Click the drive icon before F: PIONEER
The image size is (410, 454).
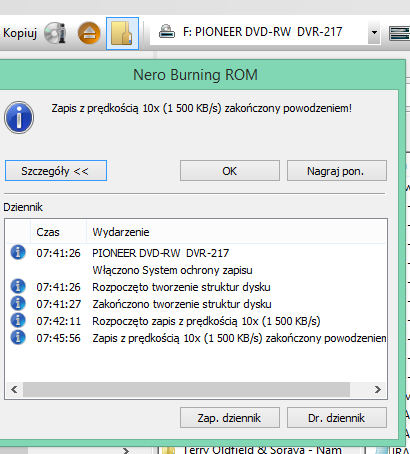click(x=167, y=32)
